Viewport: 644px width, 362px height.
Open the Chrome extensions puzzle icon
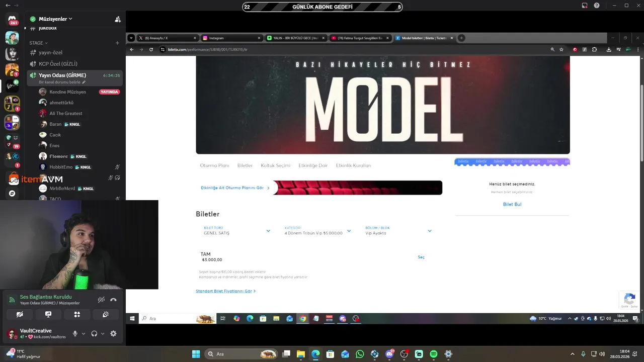(x=594, y=49)
